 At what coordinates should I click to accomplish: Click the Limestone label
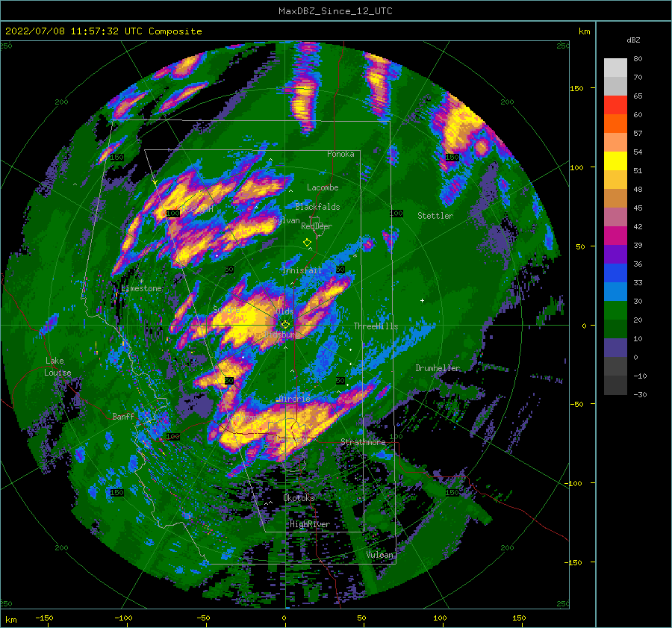(141, 288)
